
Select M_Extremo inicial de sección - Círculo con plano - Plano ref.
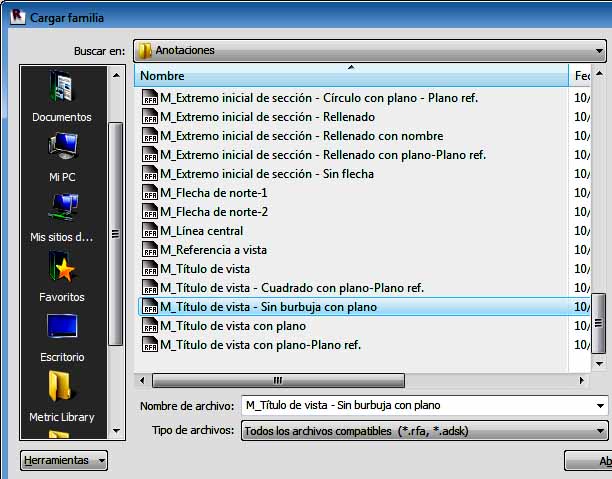click(319, 98)
